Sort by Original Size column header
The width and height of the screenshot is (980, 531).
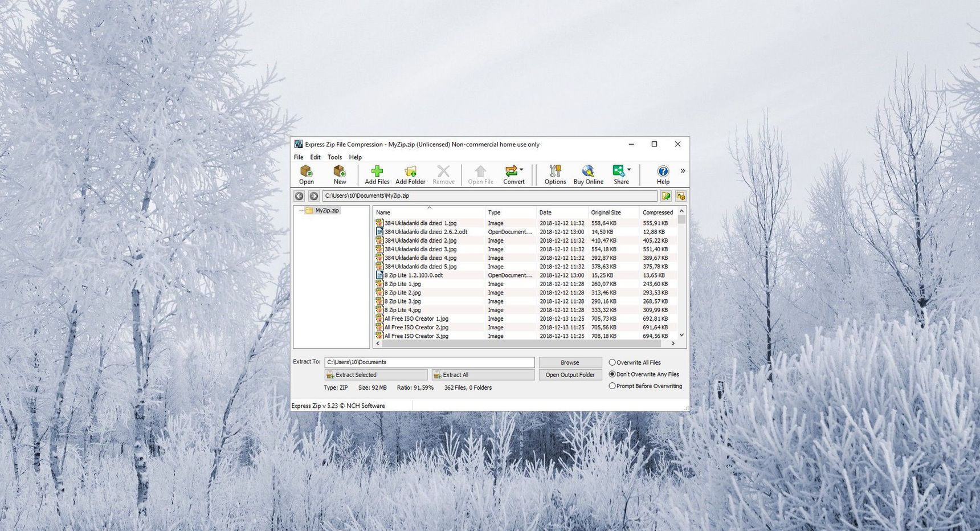[614, 212]
